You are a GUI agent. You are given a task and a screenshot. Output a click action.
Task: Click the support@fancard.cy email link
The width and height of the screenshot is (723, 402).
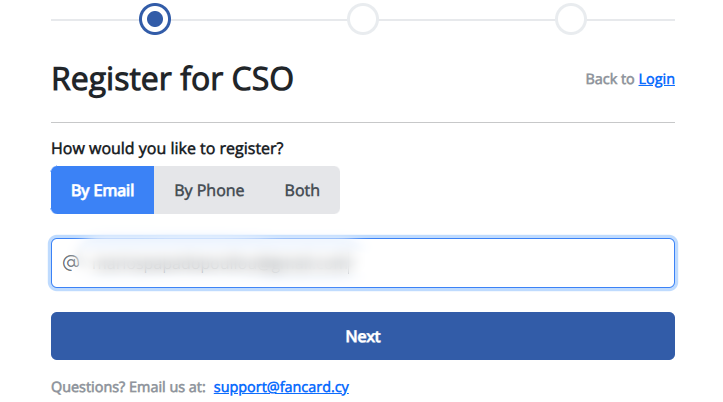click(x=281, y=387)
